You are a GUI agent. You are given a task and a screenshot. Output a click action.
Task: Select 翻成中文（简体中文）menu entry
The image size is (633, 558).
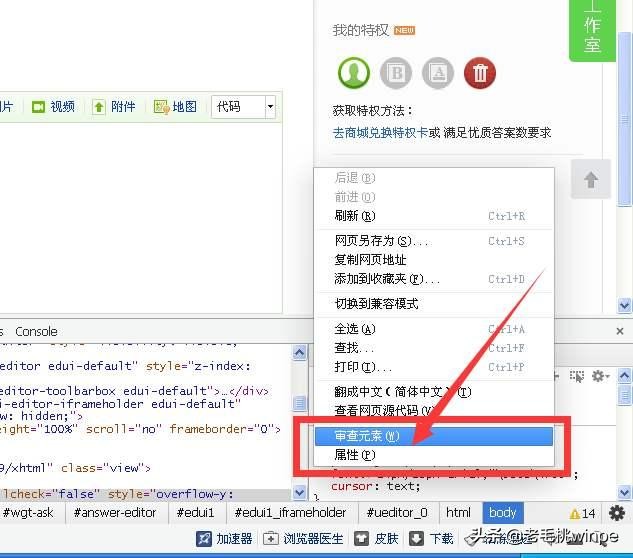(x=433, y=392)
